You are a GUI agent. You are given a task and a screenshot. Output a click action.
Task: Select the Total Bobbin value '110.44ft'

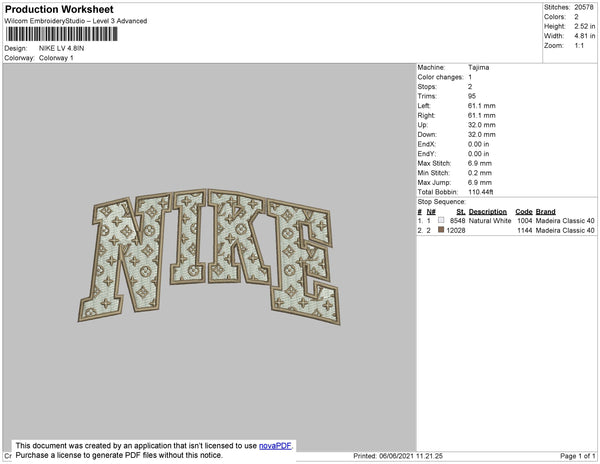click(x=481, y=192)
